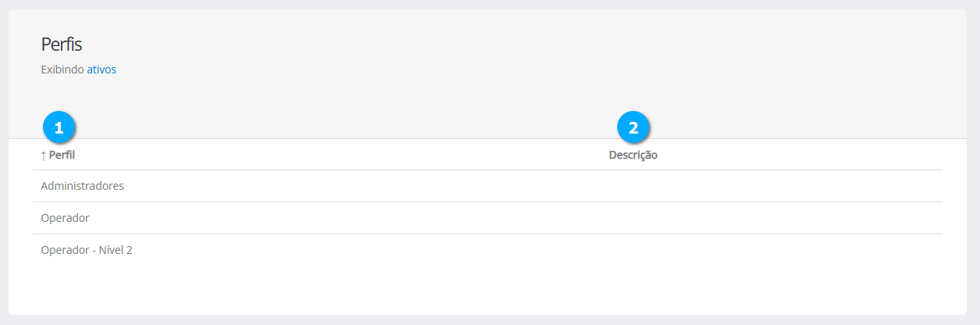Screen dimensions: 980x325
Task: Click the numbered badge 1 marker
Action: click(x=59, y=127)
